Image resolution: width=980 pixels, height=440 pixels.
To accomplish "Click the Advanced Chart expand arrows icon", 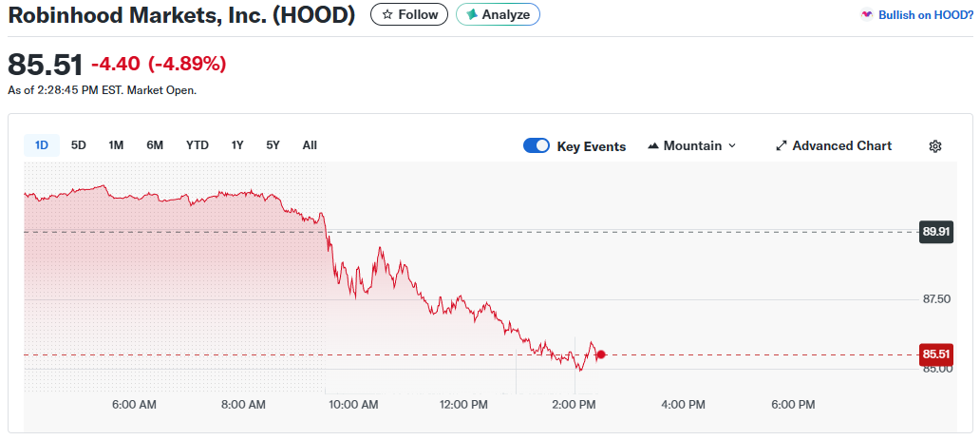I will click(x=782, y=146).
